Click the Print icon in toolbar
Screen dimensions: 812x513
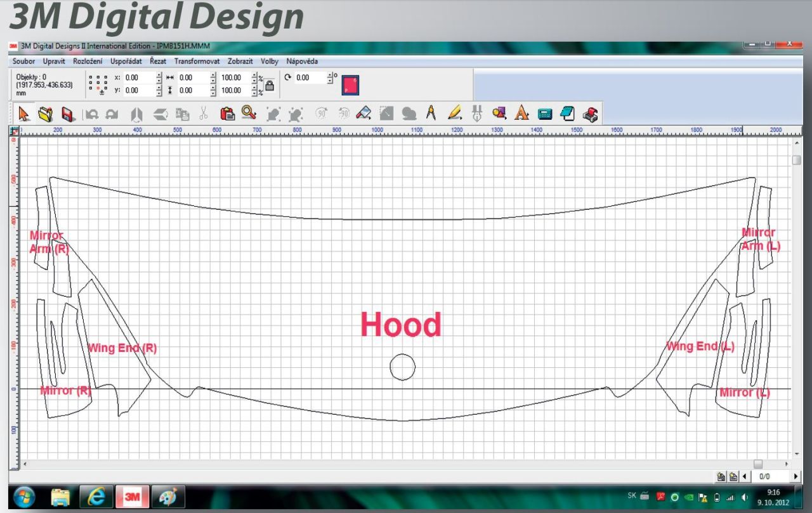coord(590,115)
